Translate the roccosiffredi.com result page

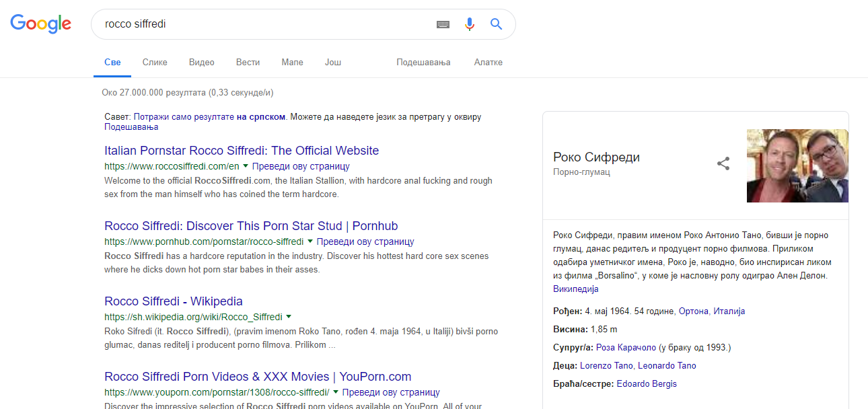pyautogui.click(x=301, y=166)
